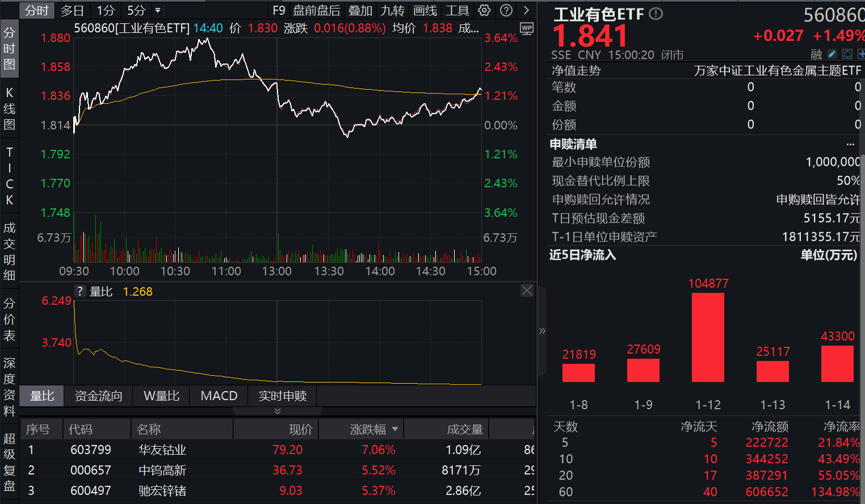Click the pencil edit icon
The height and width of the screenshot is (504, 865).
[x=832, y=53]
